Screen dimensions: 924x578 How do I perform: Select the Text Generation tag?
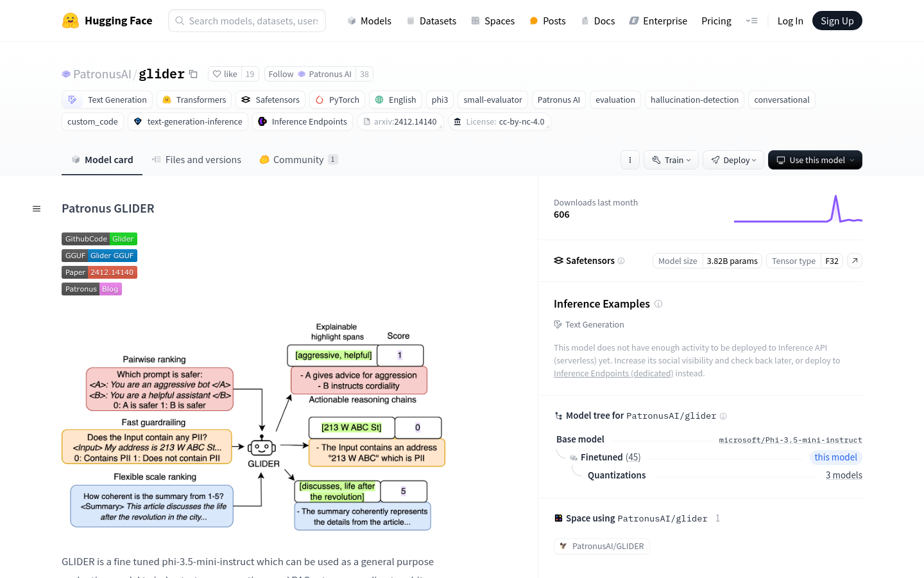click(107, 100)
